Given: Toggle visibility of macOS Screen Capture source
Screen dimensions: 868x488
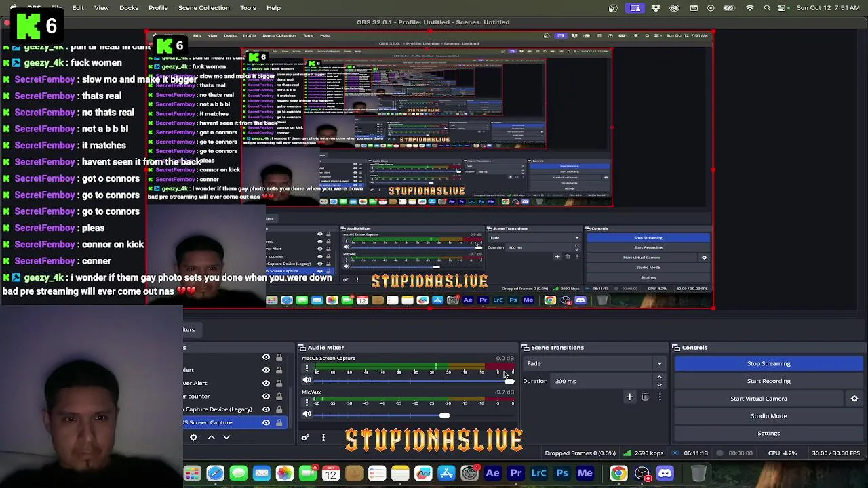Looking at the screenshot, I should [x=266, y=422].
